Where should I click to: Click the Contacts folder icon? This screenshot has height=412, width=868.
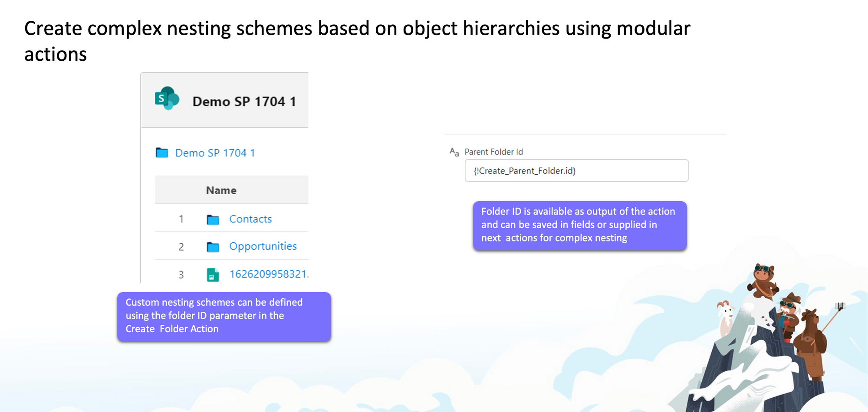[x=213, y=219]
